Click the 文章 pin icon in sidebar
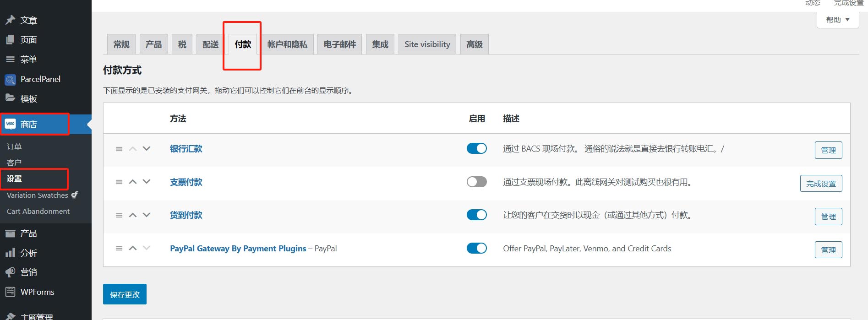 (x=10, y=20)
